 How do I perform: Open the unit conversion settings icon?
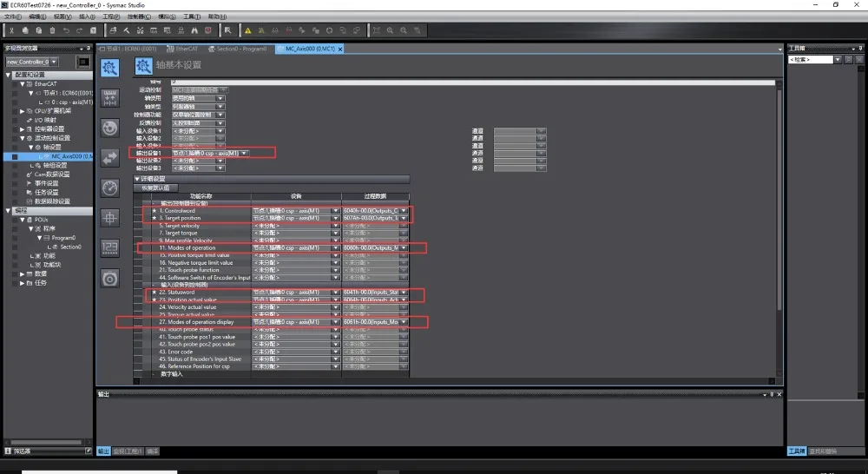click(109, 98)
